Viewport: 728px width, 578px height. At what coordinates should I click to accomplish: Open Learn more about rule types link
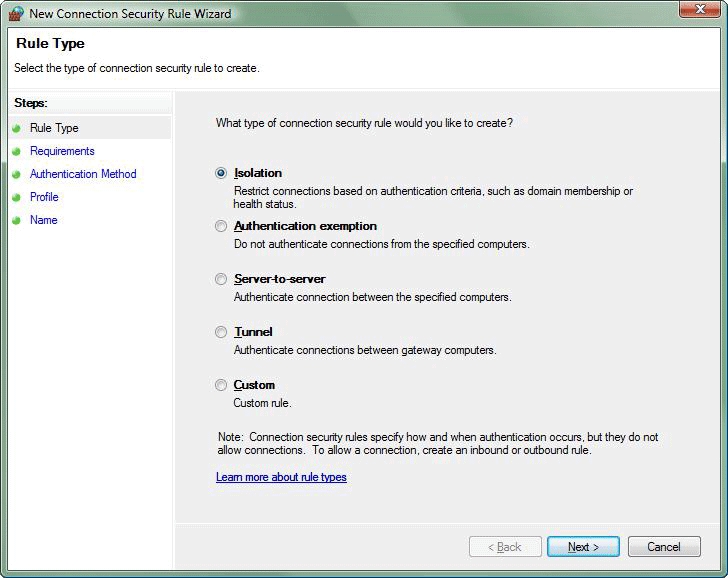(x=281, y=477)
